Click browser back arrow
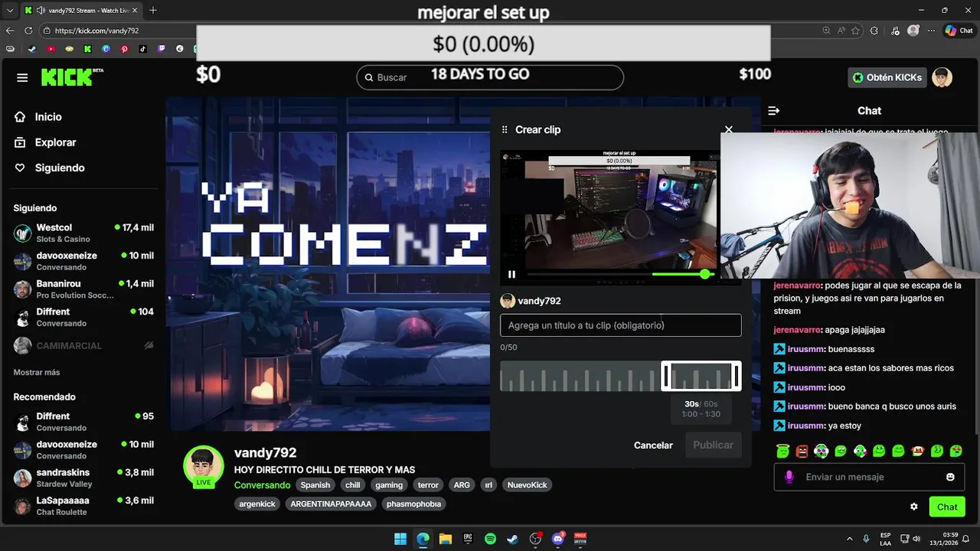980x551 pixels. (x=10, y=31)
